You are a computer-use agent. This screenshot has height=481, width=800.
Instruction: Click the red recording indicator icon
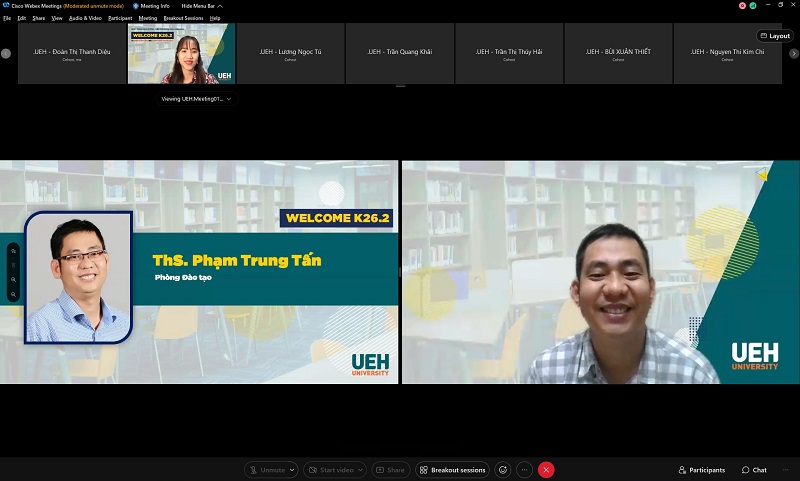[x=742, y=6]
